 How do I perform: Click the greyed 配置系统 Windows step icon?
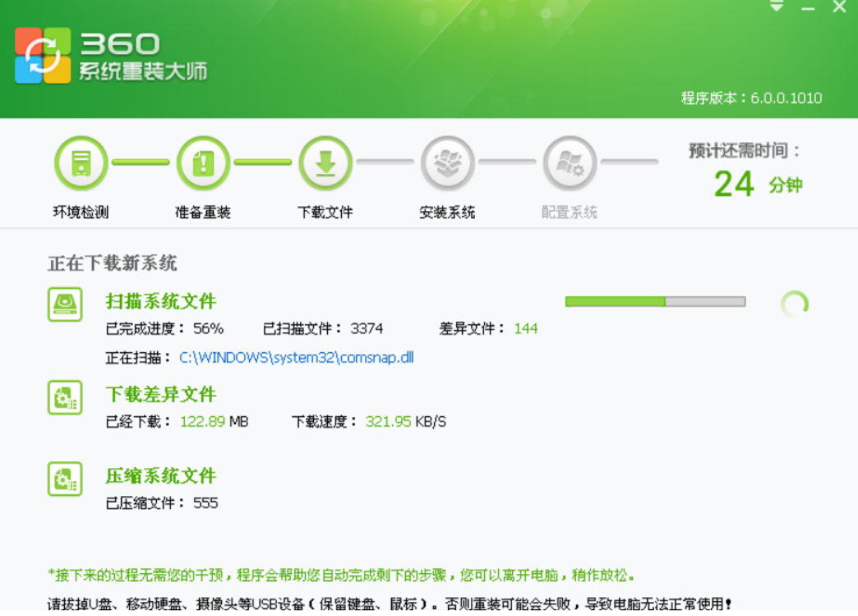click(570, 163)
